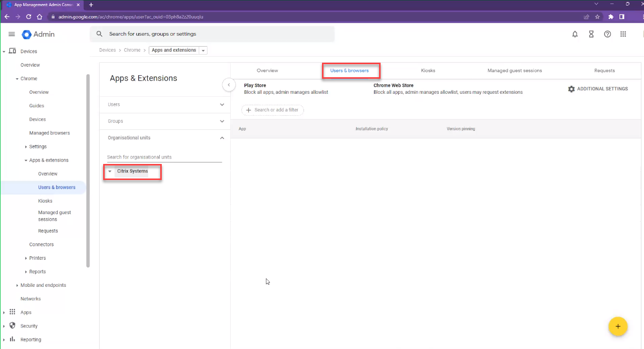Open the hourglass tasks icon
644x349 pixels.
pos(591,34)
